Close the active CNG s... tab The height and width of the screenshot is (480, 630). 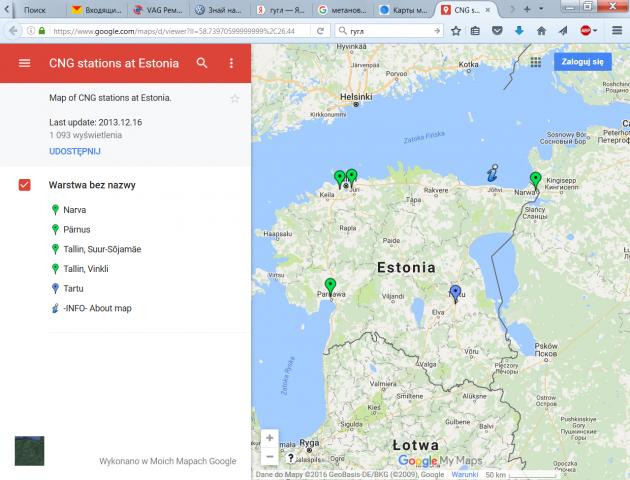pos(488,10)
